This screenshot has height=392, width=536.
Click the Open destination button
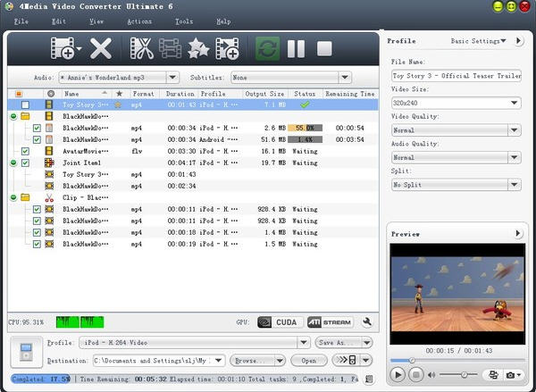[308, 361]
